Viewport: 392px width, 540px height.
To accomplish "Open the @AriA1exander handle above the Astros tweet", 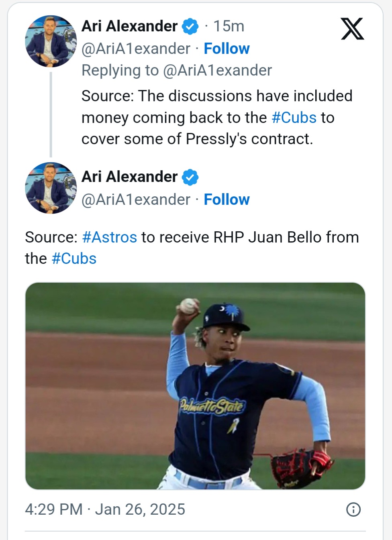I will point(136,200).
